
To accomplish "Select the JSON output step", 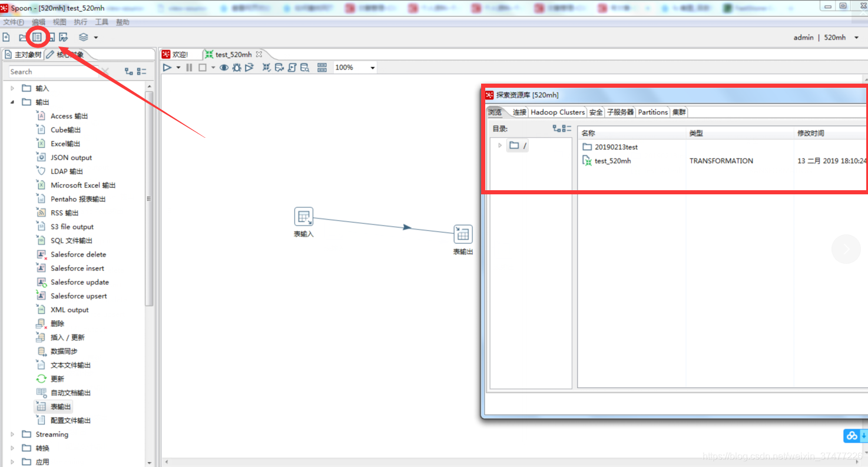I will point(64,158).
